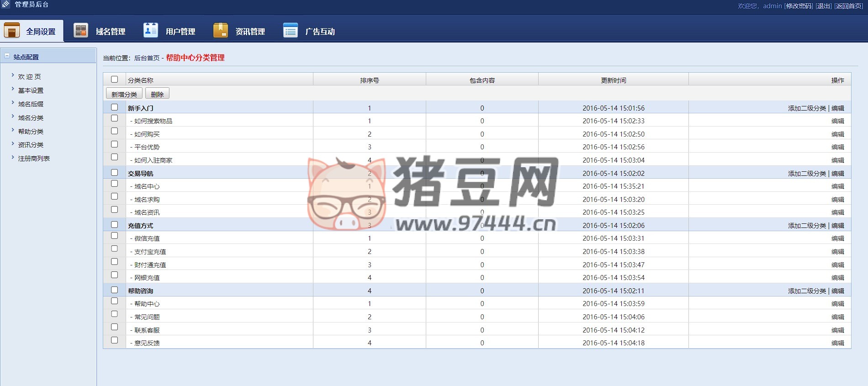
Task: Click the 修改密码 link
Action: point(799,6)
